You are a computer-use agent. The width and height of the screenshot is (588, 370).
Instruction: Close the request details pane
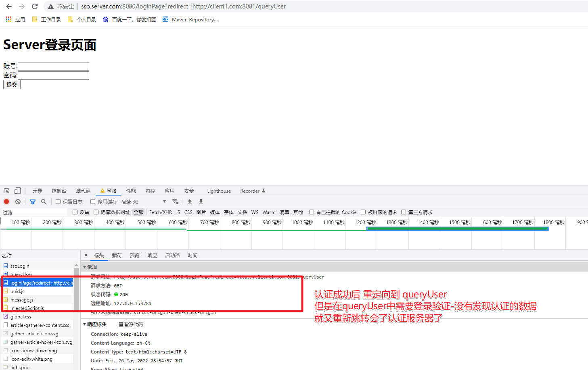86,255
